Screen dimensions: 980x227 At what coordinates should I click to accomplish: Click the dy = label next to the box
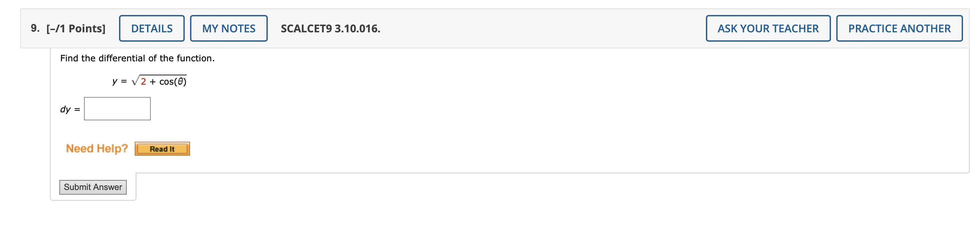[69, 110]
